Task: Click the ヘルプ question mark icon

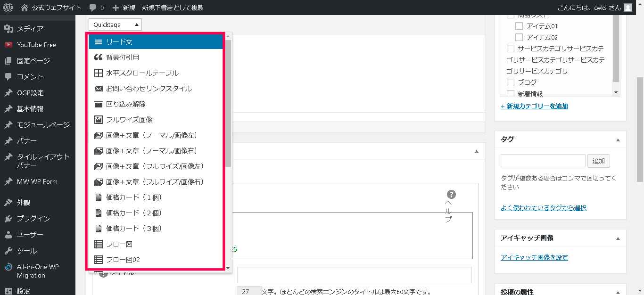Action: tap(451, 195)
